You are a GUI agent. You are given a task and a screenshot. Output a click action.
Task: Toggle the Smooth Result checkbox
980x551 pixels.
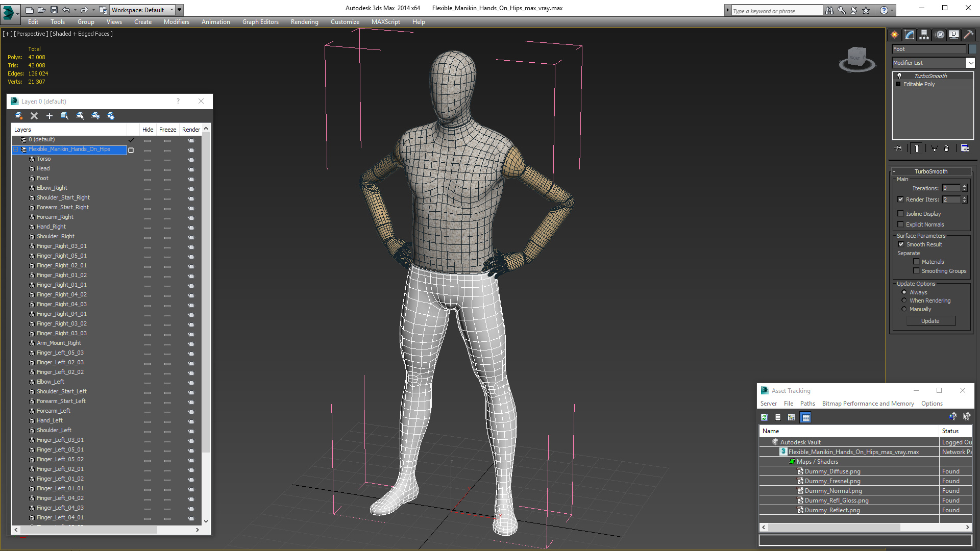click(x=901, y=244)
